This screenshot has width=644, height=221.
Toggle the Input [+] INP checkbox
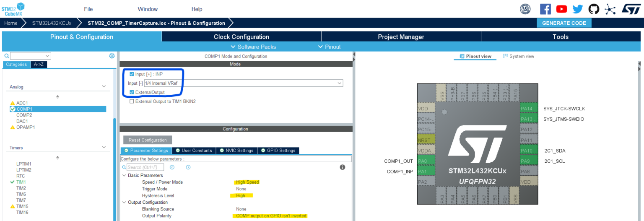132,74
